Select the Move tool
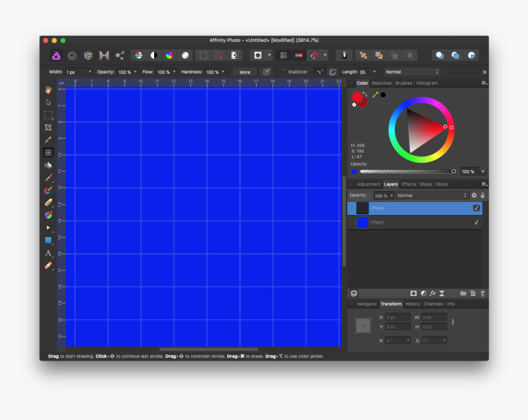 48,103
